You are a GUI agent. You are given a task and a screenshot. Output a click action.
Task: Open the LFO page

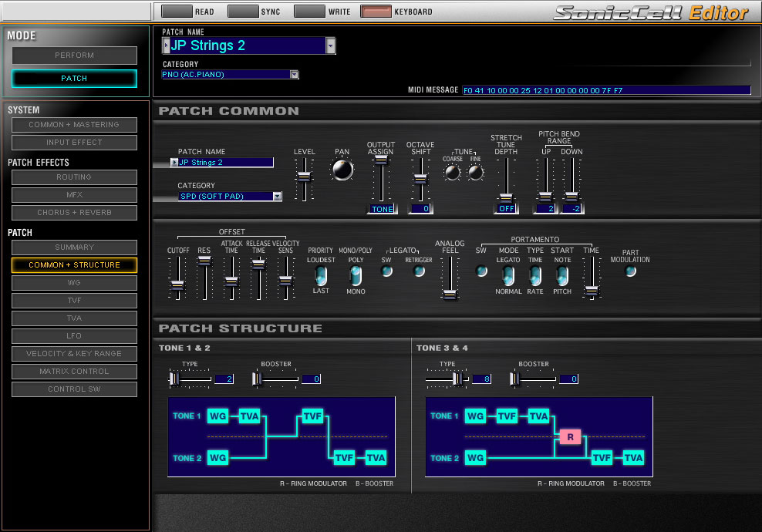74,336
